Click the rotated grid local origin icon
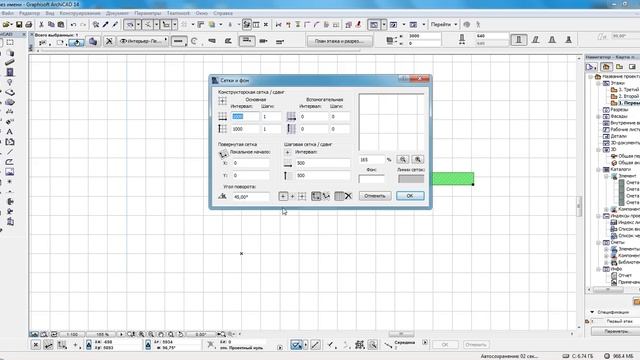The image size is (640, 360). tap(223, 154)
